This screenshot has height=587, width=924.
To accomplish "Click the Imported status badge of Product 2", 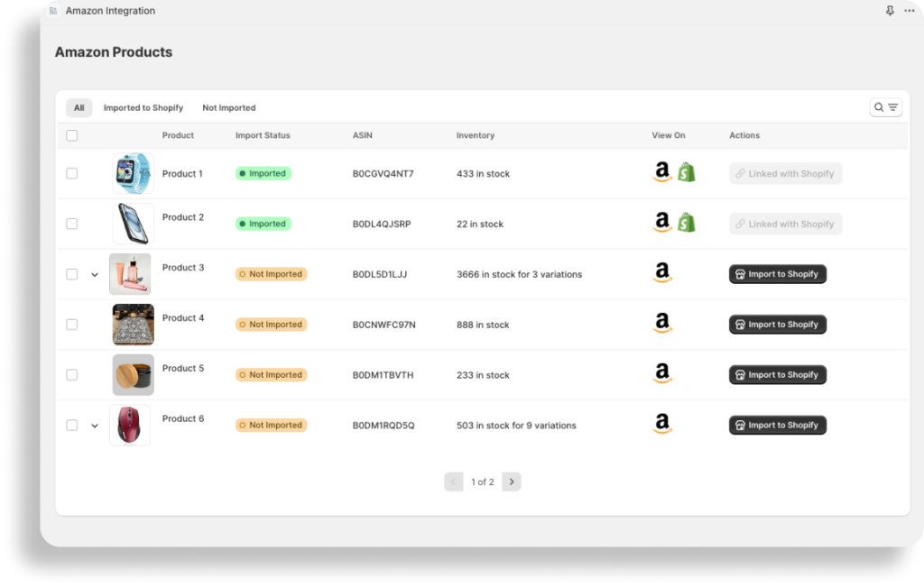I will [263, 224].
